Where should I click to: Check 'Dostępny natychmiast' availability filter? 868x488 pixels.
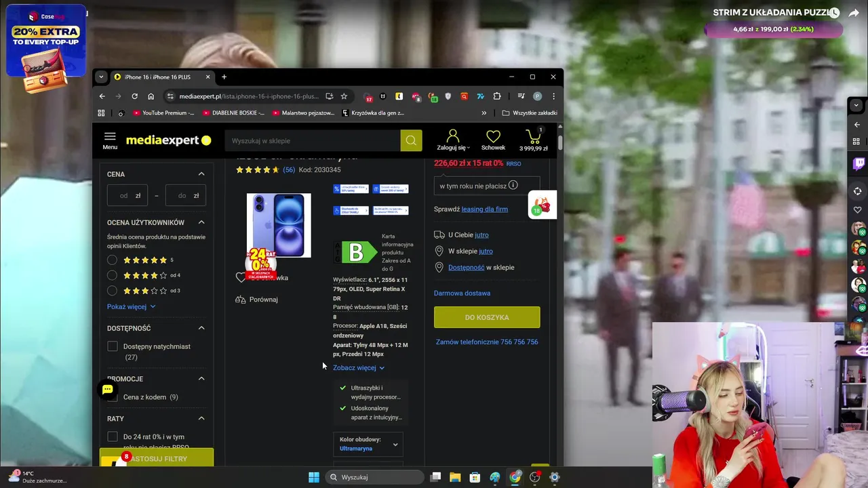[113, 346]
